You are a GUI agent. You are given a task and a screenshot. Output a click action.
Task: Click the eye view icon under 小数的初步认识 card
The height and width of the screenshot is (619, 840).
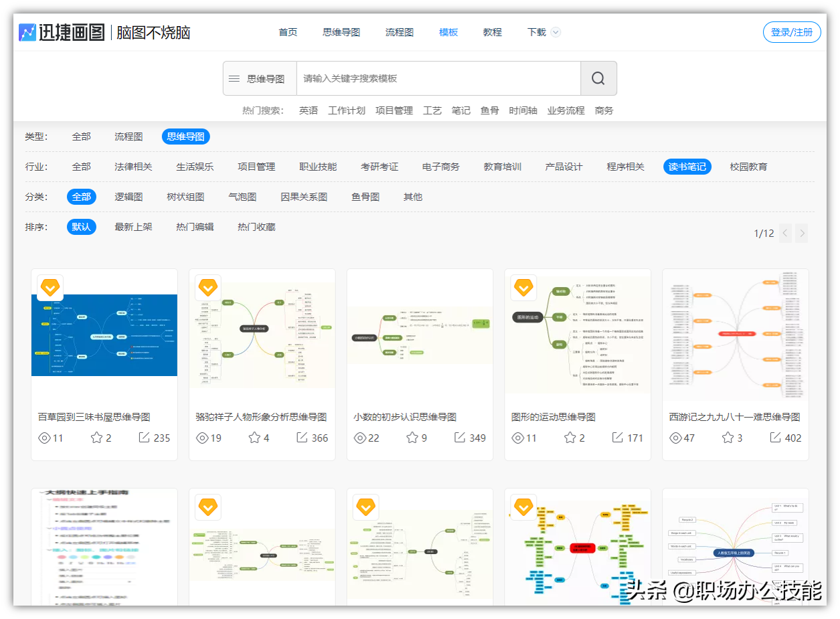pyautogui.click(x=360, y=438)
